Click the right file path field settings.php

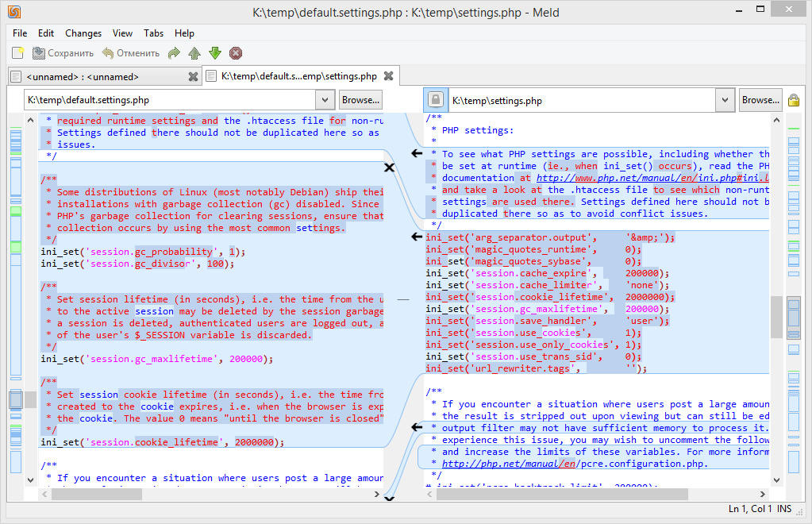coord(583,100)
